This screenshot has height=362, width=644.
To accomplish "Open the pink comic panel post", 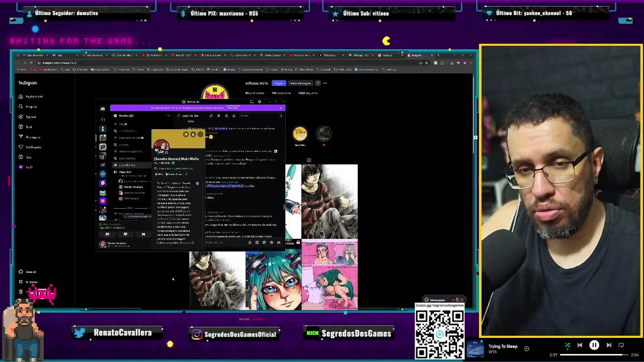I will pyautogui.click(x=330, y=276).
